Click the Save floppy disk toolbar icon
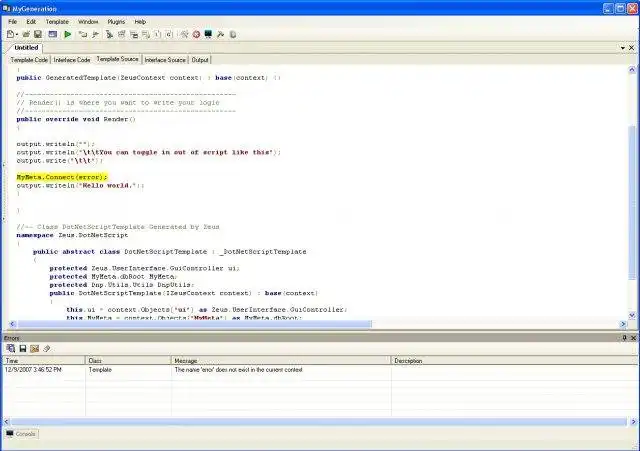 (38, 35)
